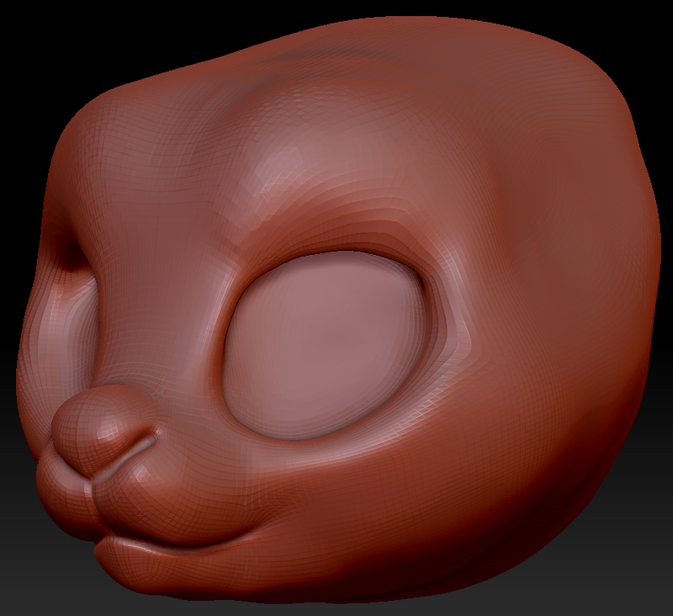Screen dimensions: 673x616
Task: Select the upper lip puff below the nose
Action: [135, 497]
